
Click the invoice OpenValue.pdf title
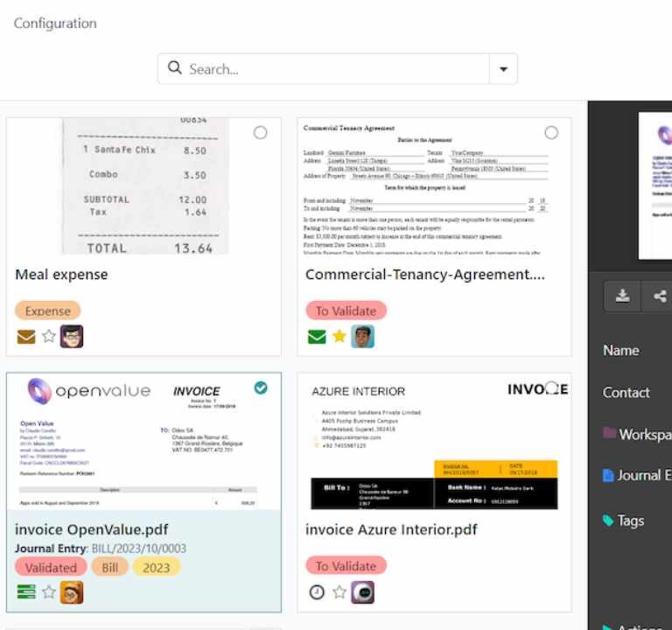[x=91, y=529]
